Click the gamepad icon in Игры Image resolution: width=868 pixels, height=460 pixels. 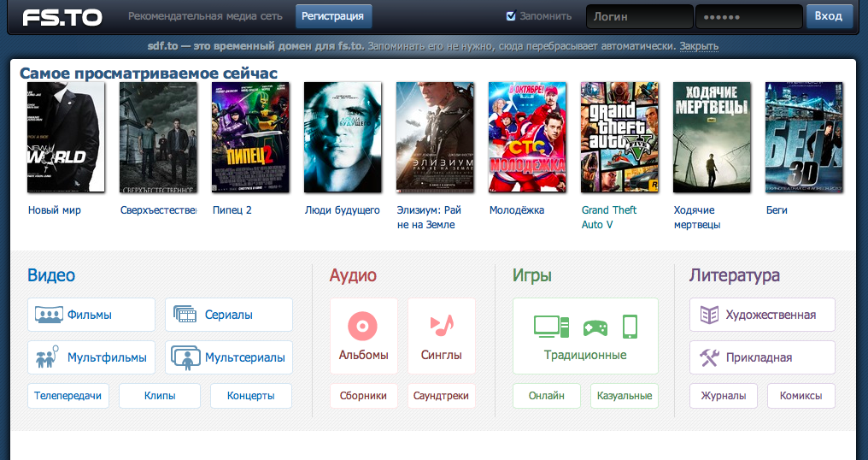(x=595, y=328)
